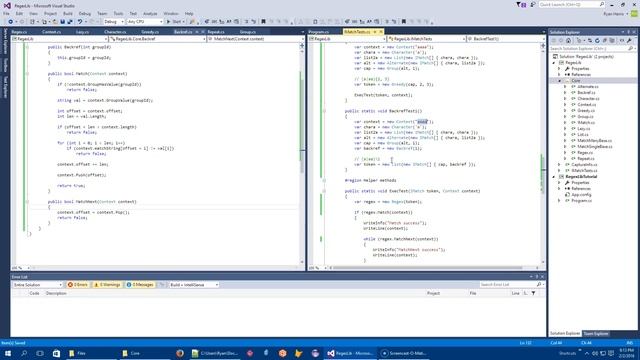Image resolution: width=640 pixels, height=360 pixels.
Task: Toggle the 0 Messages filter
Action: click(140, 284)
